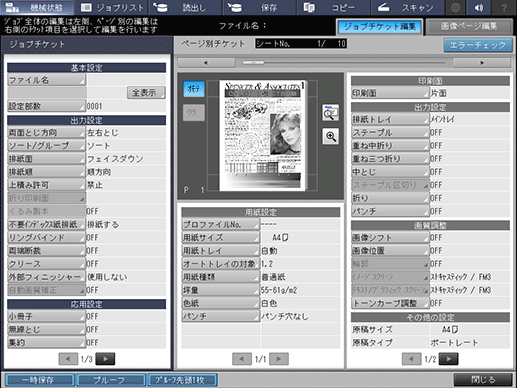517x388 pixels.
Task: Open the 画像シフト setting
Action: pyautogui.click(x=390, y=238)
